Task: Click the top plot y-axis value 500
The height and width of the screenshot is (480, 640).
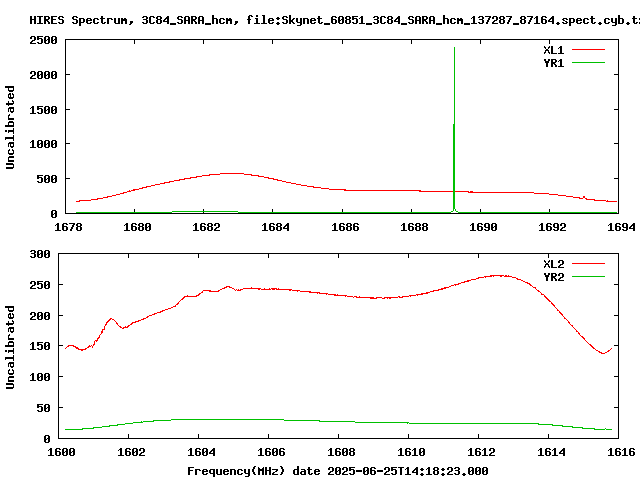Action: tap(47, 179)
